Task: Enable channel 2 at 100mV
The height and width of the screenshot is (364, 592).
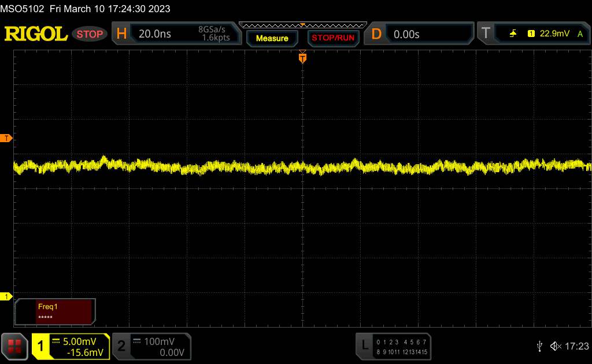Action: 150,346
